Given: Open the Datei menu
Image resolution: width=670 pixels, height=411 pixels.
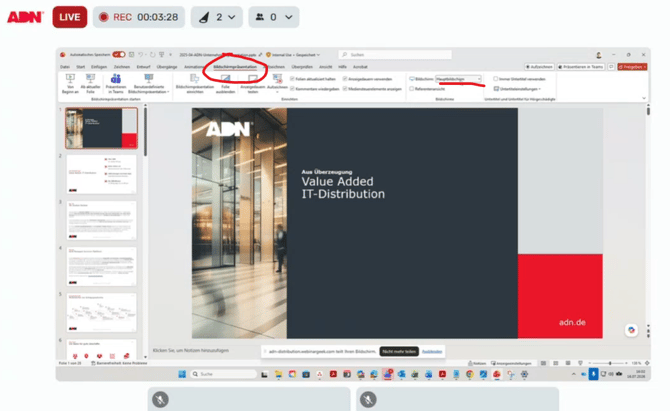Looking at the screenshot, I should pyautogui.click(x=65, y=67).
